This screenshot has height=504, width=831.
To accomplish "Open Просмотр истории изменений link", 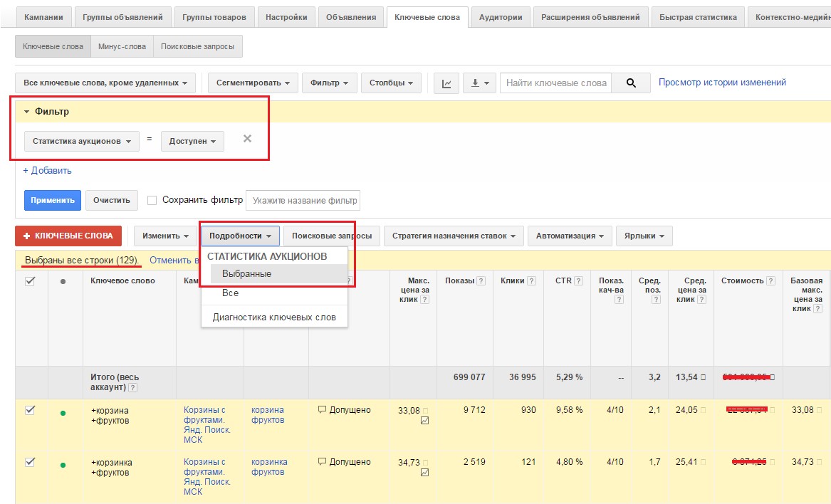I will click(x=722, y=82).
